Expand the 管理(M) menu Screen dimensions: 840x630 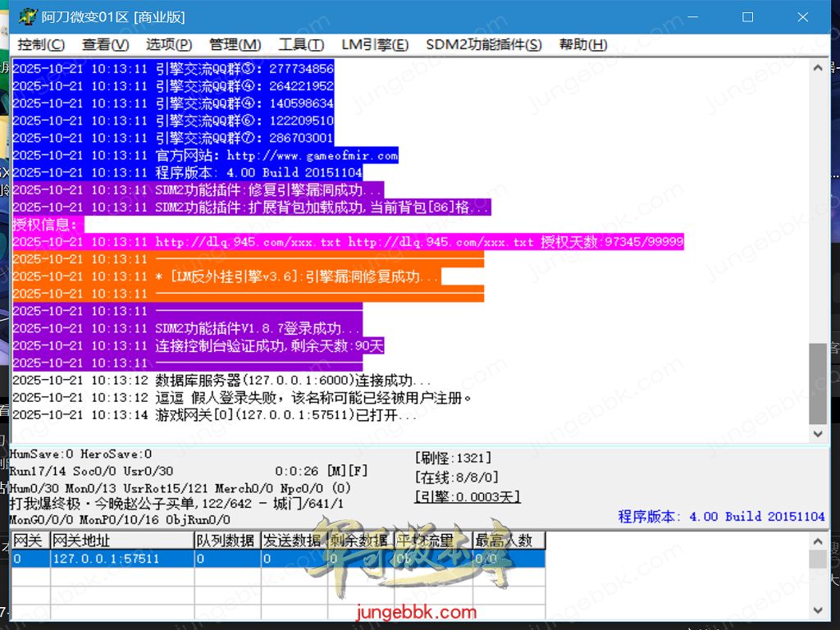click(235, 44)
